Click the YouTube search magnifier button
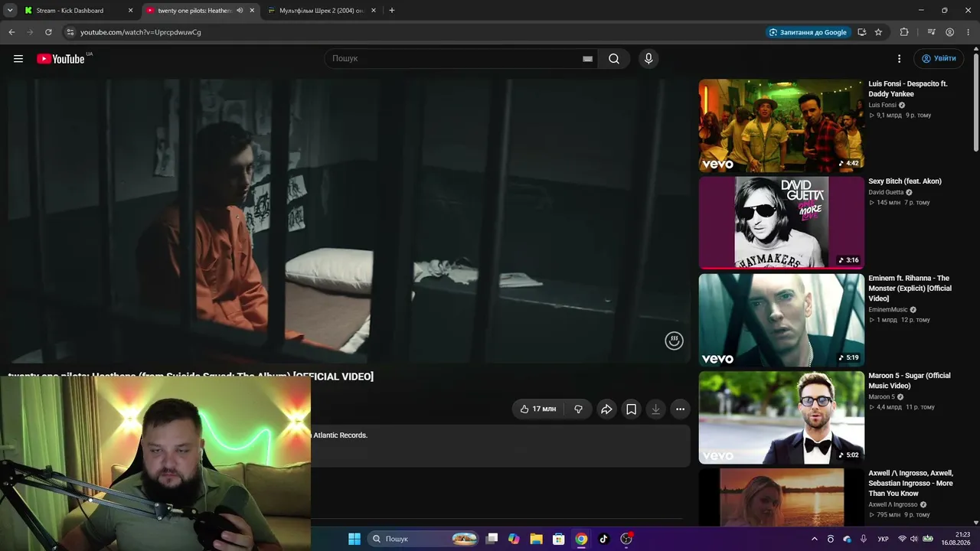 click(614, 59)
